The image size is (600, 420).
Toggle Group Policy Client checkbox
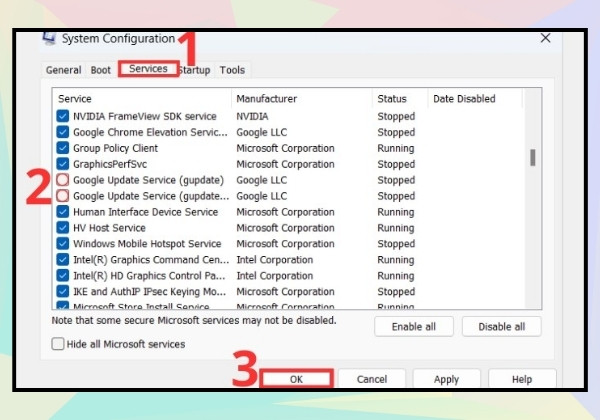pos(62,148)
